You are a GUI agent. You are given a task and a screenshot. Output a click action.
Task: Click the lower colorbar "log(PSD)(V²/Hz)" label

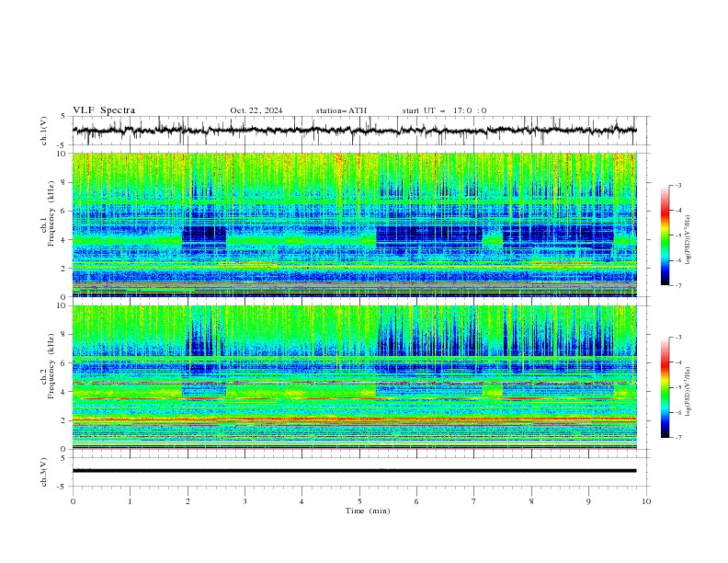[688, 391]
